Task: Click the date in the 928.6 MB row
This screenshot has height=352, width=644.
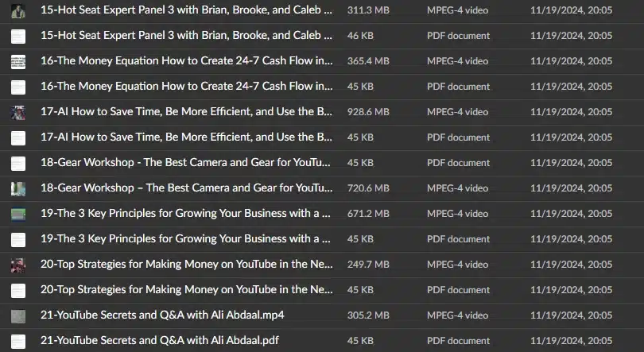Action: pos(572,112)
